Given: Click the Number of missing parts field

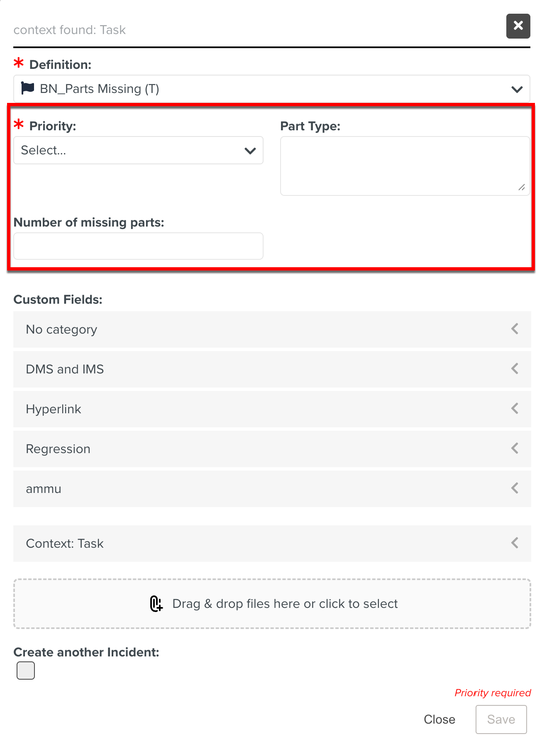Looking at the screenshot, I should coord(138,246).
